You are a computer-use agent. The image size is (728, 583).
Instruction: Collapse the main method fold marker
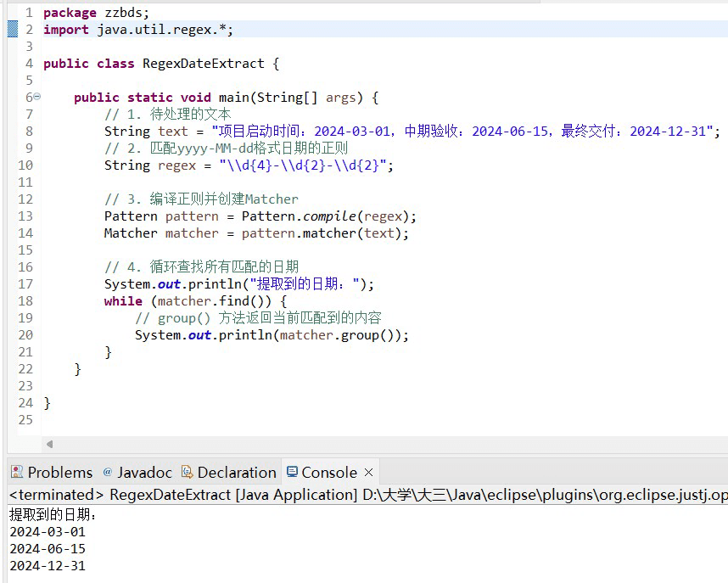tap(36, 97)
